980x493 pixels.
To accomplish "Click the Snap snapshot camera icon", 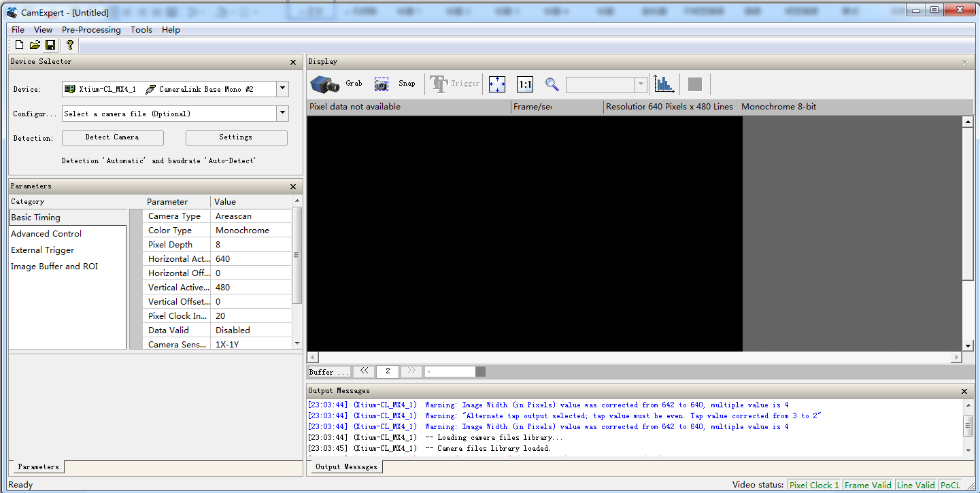I will (x=382, y=84).
